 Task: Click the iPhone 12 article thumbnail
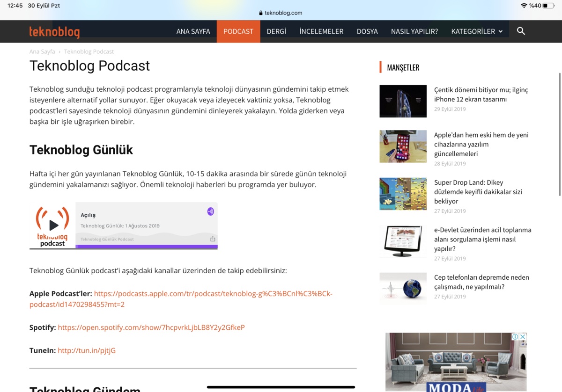403,101
